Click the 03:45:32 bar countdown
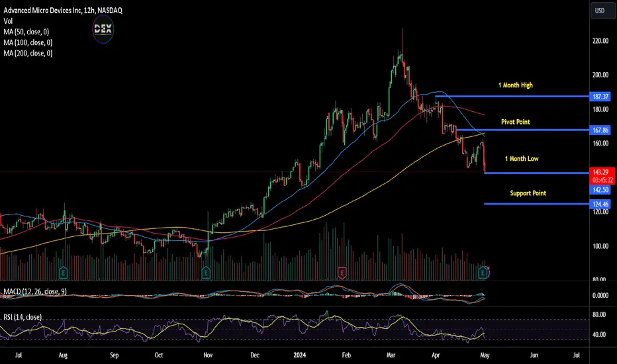The height and width of the screenshot is (364, 617). click(x=602, y=180)
